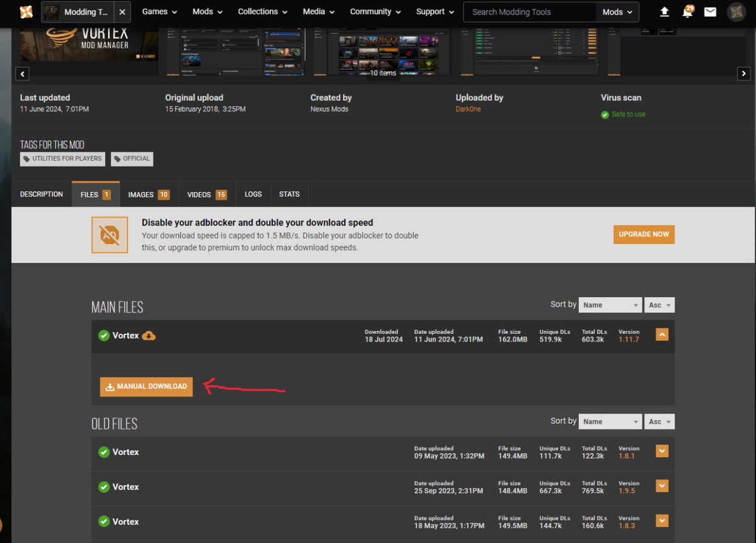Open the Community dropdown menu
This screenshot has height=543, width=756.
pos(376,12)
